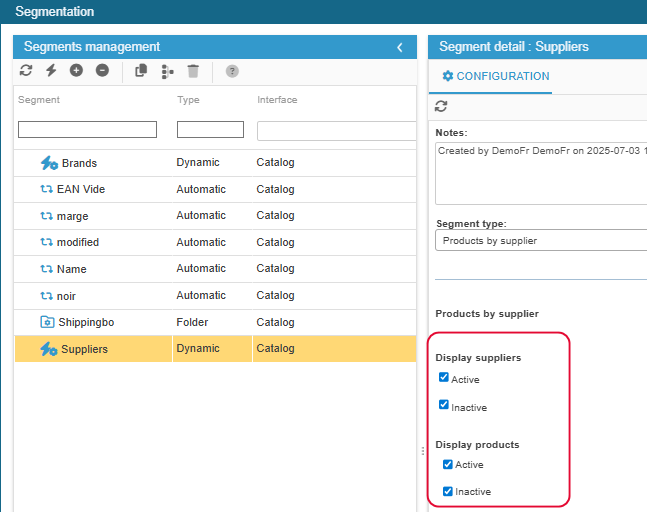Delete segment with trash icon

coord(193,71)
